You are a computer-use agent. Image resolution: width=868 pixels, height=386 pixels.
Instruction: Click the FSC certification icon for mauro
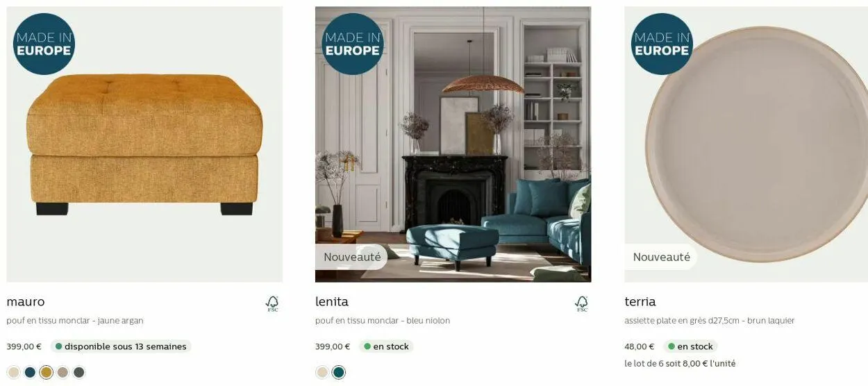pyautogui.click(x=272, y=303)
